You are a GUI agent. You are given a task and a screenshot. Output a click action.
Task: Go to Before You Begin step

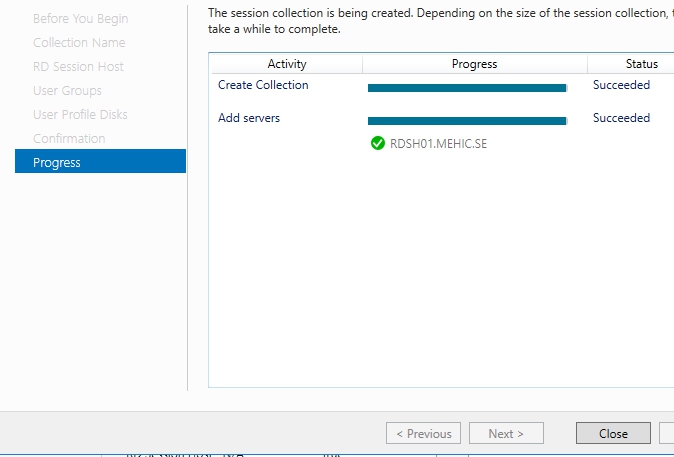80,19
